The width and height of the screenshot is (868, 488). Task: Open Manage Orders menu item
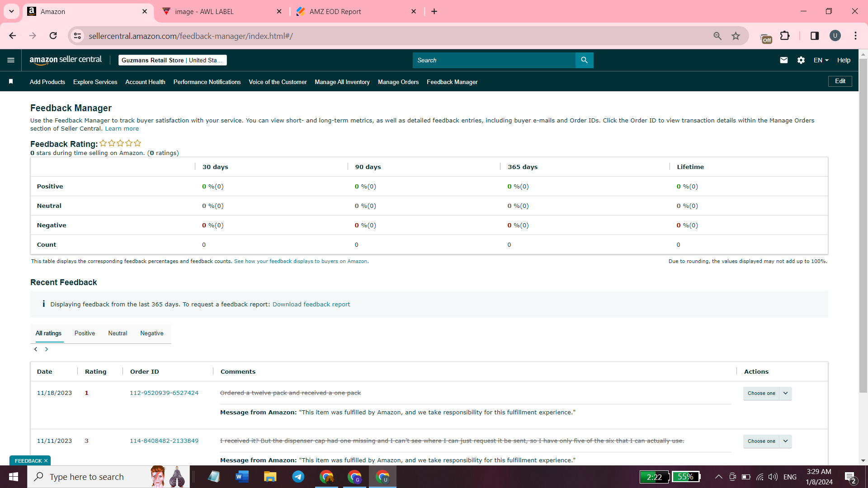tap(398, 82)
